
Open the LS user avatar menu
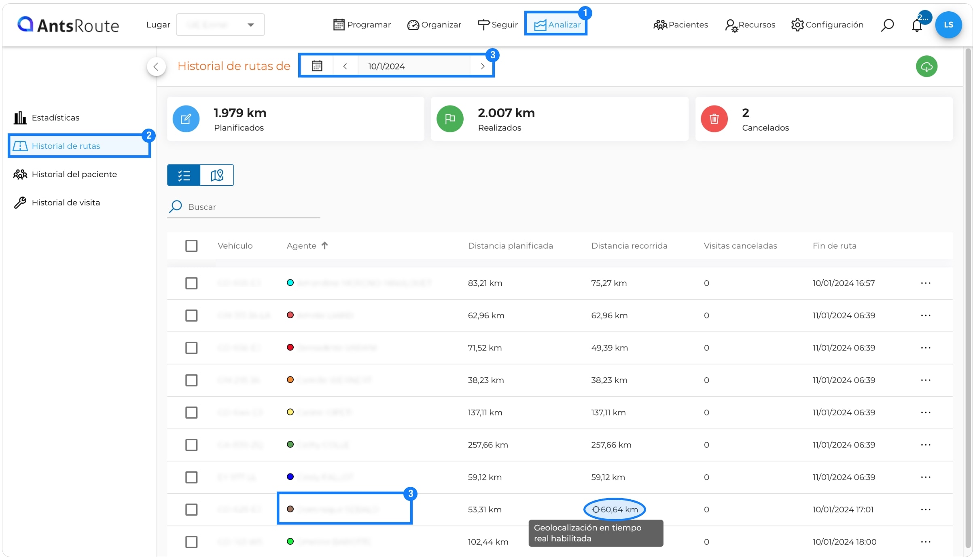[948, 25]
